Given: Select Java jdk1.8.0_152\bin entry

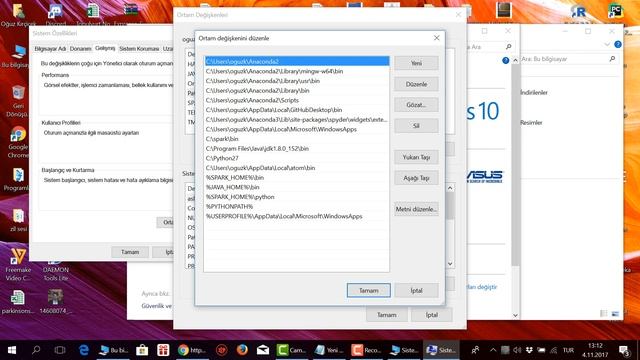Looking at the screenshot, I should (297, 149).
